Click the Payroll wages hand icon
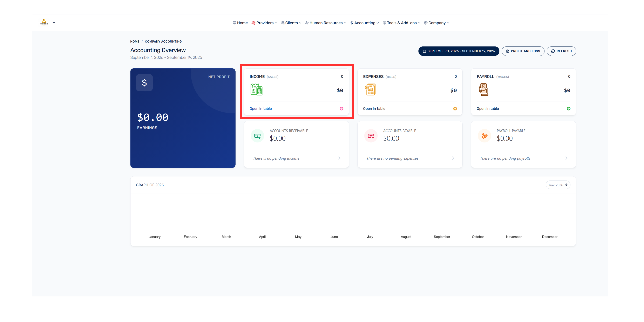This screenshot has height=322, width=644. tap(483, 89)
